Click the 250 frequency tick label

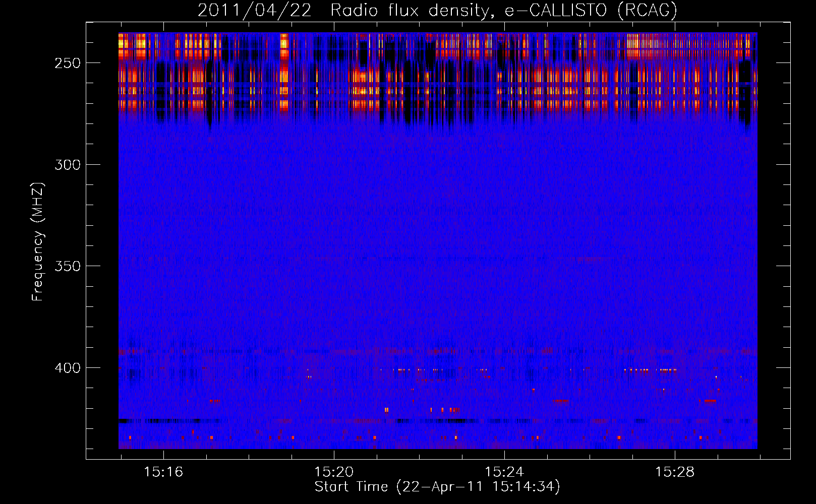click(68, 64)
